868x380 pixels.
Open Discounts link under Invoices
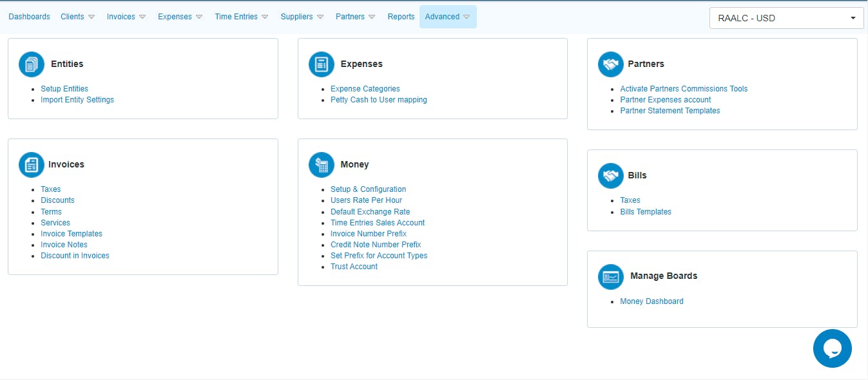(x=57, y=200)
